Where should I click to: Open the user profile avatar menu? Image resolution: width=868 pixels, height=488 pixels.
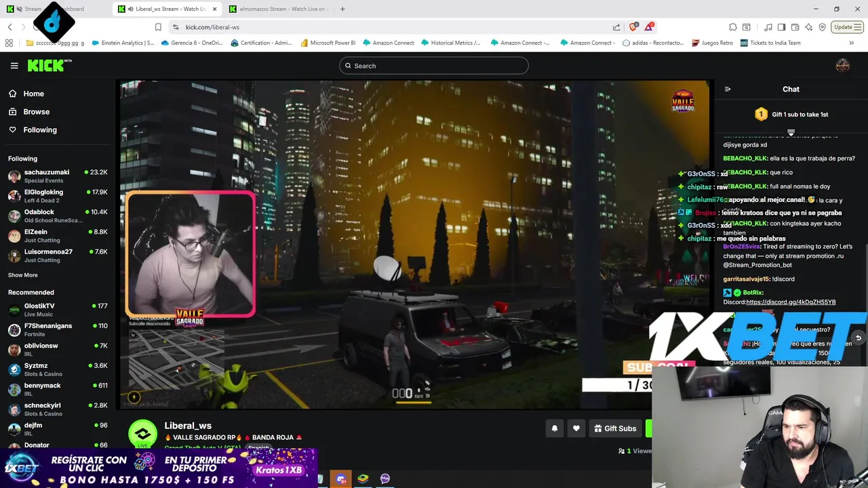pyautogui.click(x=842, y=65)
